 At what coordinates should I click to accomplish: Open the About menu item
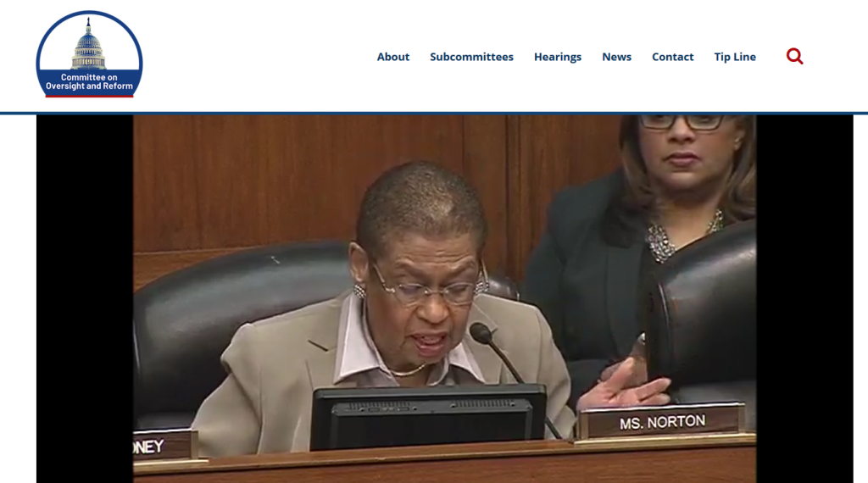pyautogui.click(x=393, y=57)
